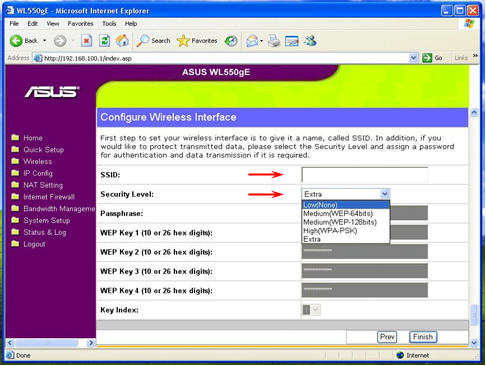Click the WEP Key 4 field
Viewport: 486px width, 366px height.
pyautogui.click(x=365, y=290)
